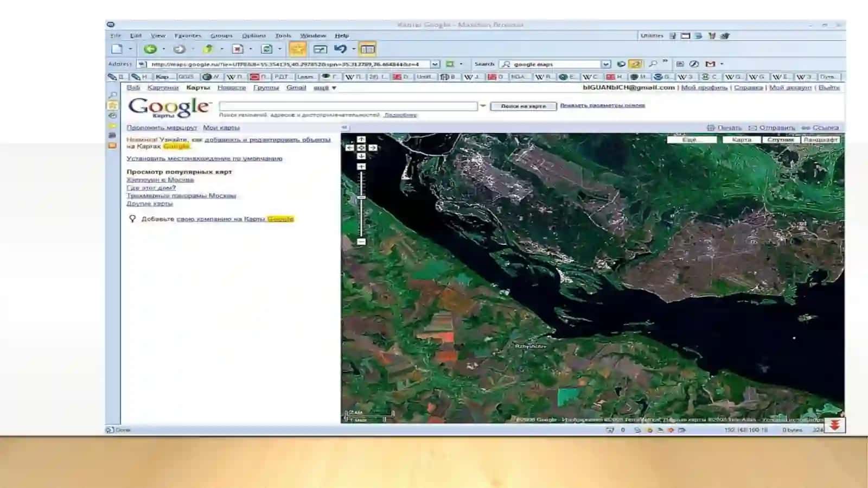Open the 'Другие карты' link
This screenshot has width=868, height=488.
pyautogui.click(x=149, y=204)
